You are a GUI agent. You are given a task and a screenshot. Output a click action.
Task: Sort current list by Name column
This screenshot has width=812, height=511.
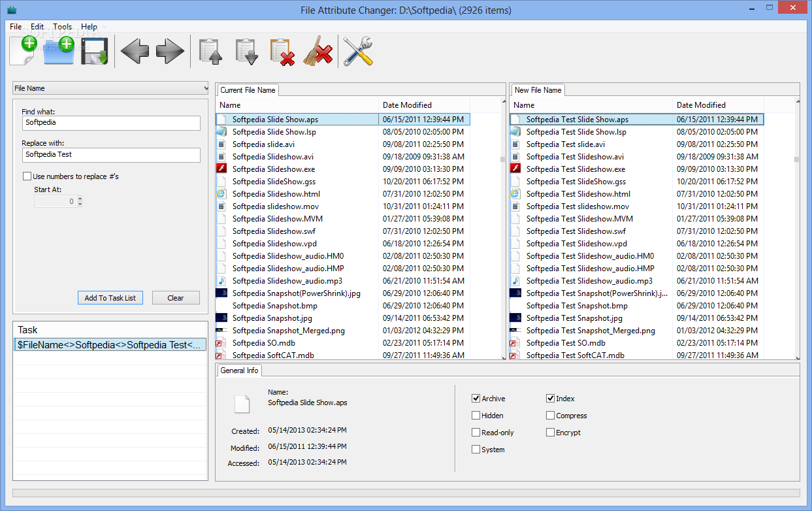297,105
